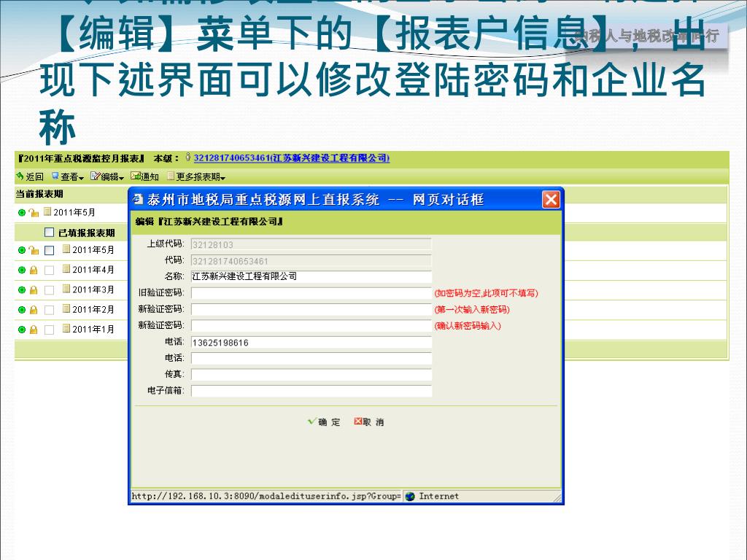Click the 查看 view icon
747x560 pixels.
pyautogui.click(x=55, y=176)
